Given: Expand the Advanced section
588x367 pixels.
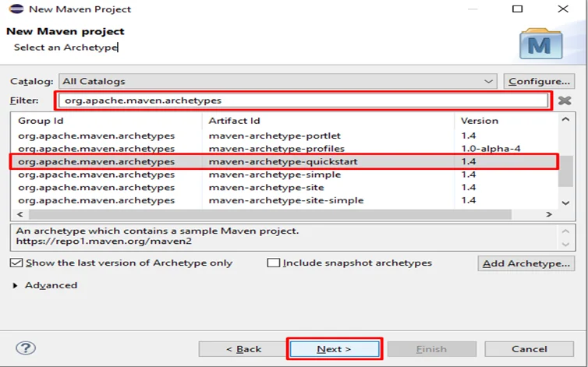Looking at the screenshot, I should [15, 285].
